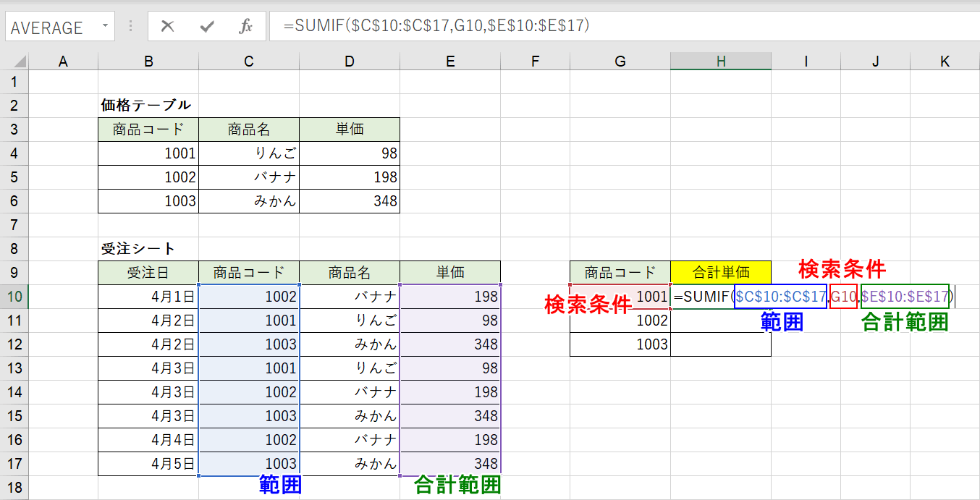This screenshot has height=500, width=980.
Task: Cancel formula entry with the X icon
Action: tap(167, 27)
